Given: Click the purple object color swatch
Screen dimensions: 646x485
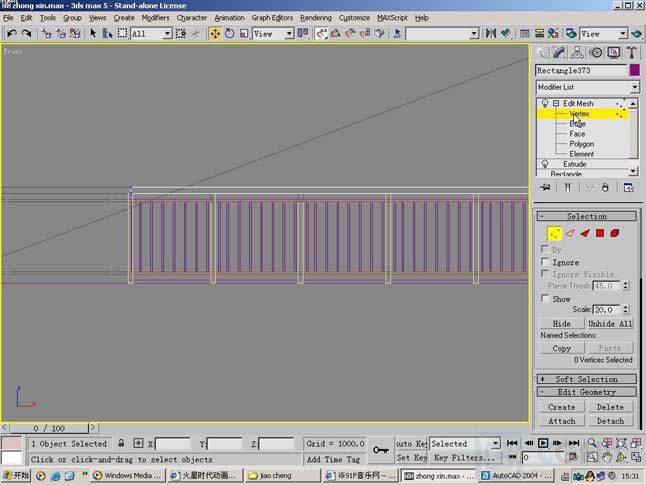Looking at the screenshot, I should tap(634, 70).
